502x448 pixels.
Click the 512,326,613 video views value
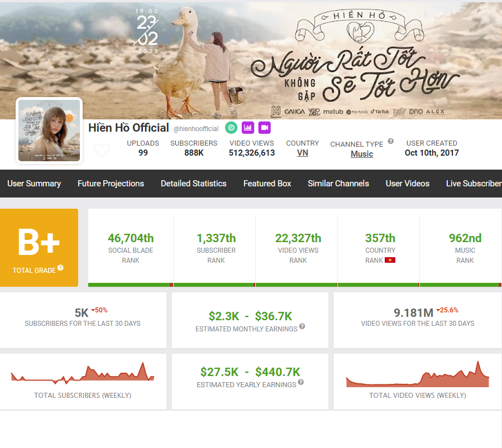click(x=252, y=153)
